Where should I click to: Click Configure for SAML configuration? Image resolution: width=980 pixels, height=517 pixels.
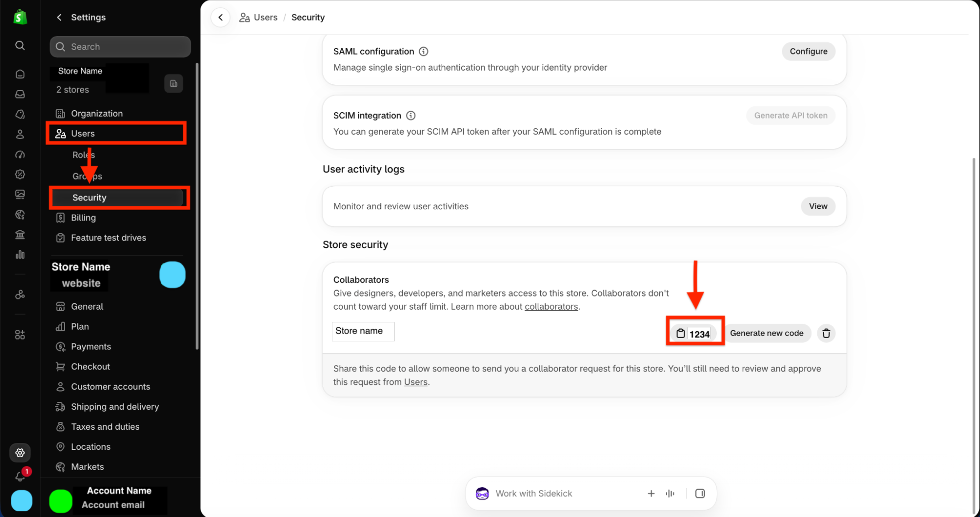[x=808, y=51]
